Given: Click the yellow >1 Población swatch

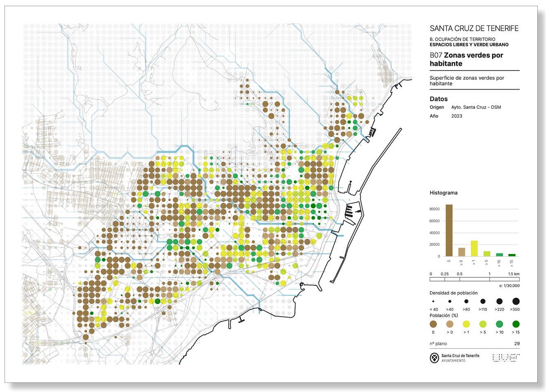Looking at the screenshot, I should [x=466, y=324].
